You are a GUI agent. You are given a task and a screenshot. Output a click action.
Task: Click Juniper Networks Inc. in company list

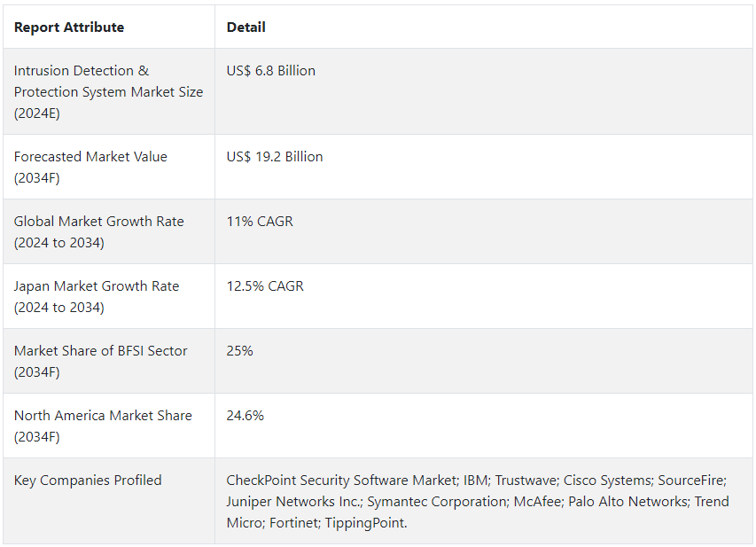(294, 502)
